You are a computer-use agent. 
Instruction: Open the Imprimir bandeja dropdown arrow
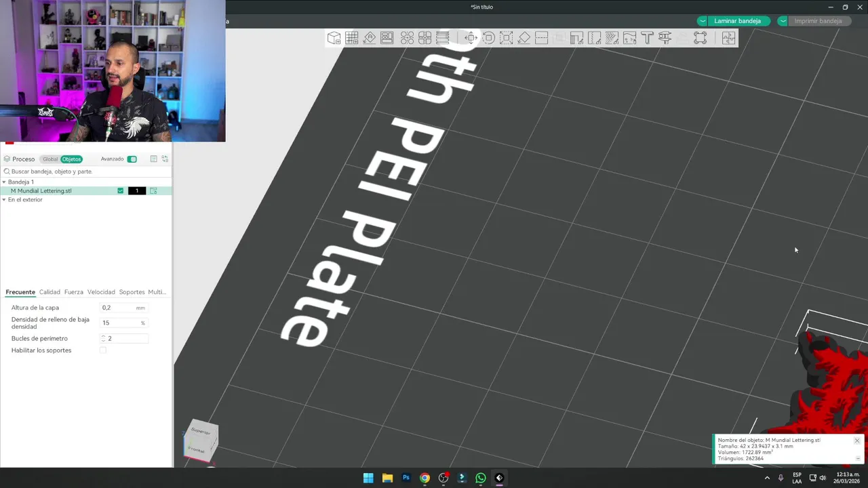pos(783,21)
